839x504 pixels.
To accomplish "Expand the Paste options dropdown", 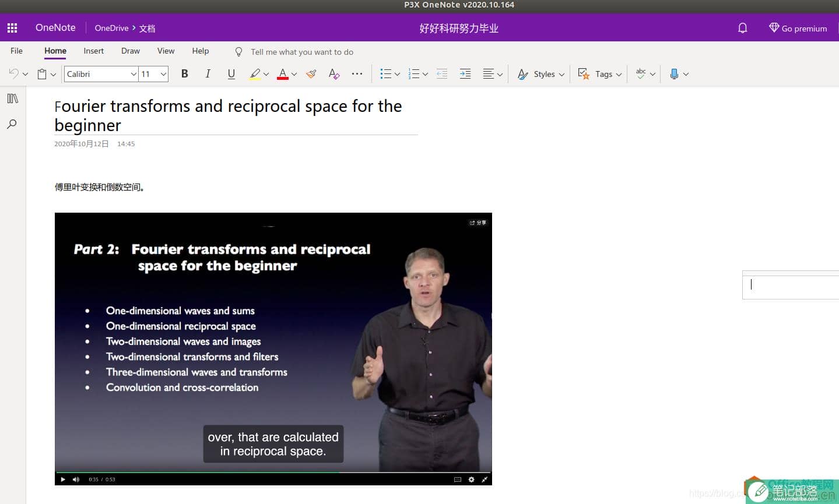I will (53, 74).
